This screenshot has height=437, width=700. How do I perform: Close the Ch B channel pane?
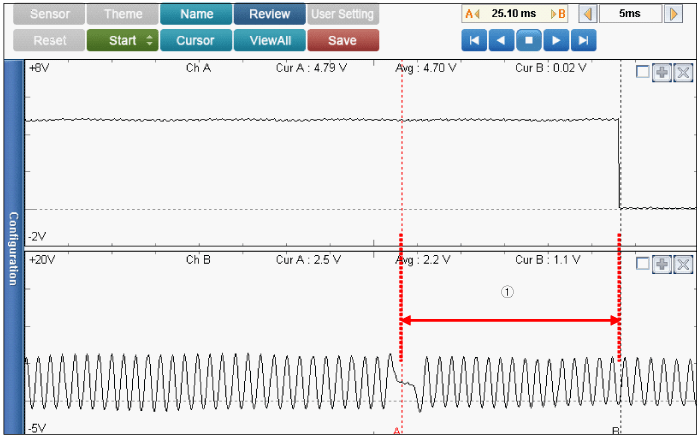[683, 264]
